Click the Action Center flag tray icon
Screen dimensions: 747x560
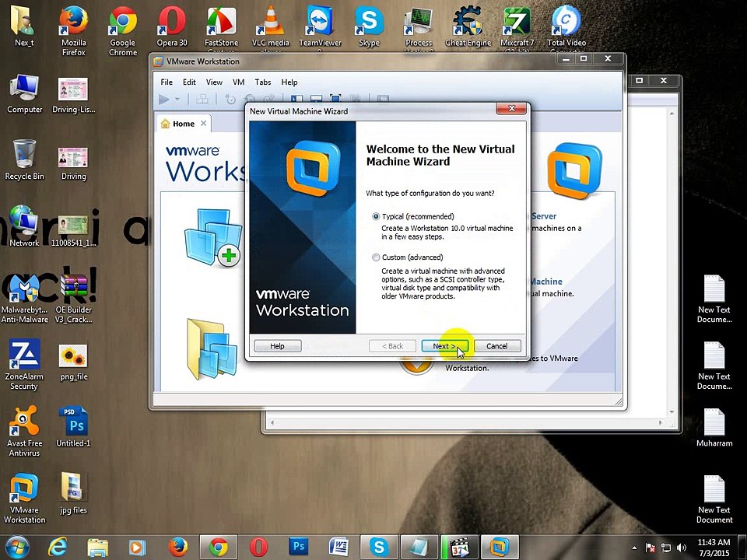point(650,548)
